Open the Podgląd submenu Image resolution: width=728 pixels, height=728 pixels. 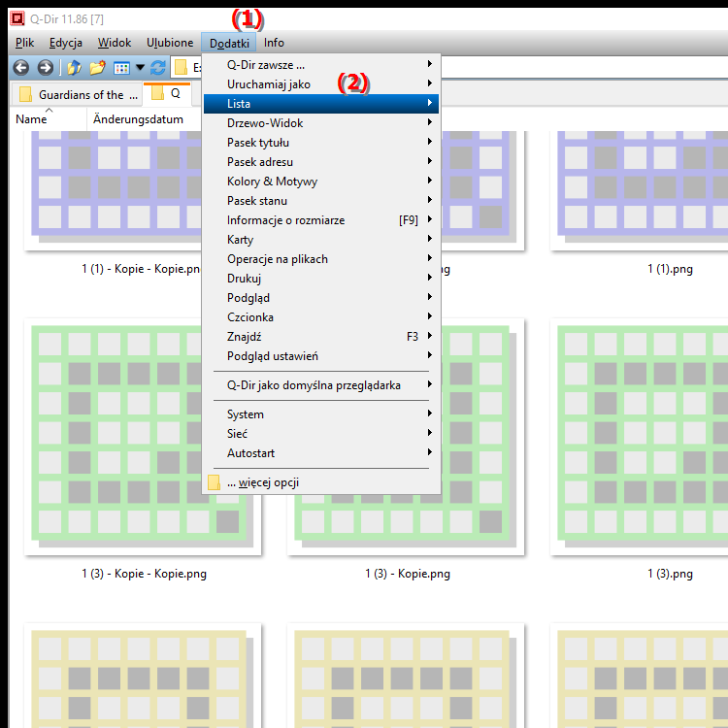(321, 298)
